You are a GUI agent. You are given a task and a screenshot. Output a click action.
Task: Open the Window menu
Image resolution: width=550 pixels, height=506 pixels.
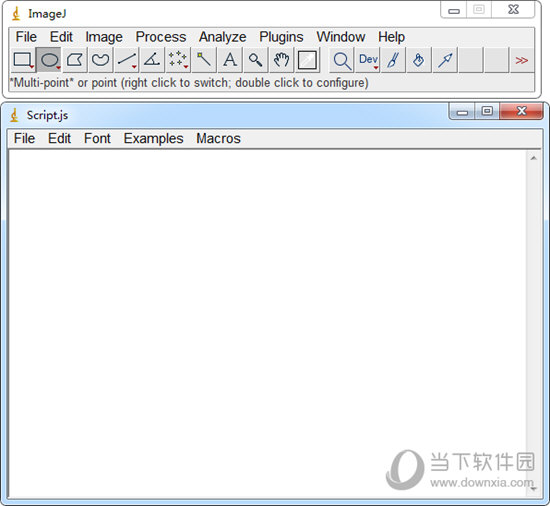[x=341, y=37]
